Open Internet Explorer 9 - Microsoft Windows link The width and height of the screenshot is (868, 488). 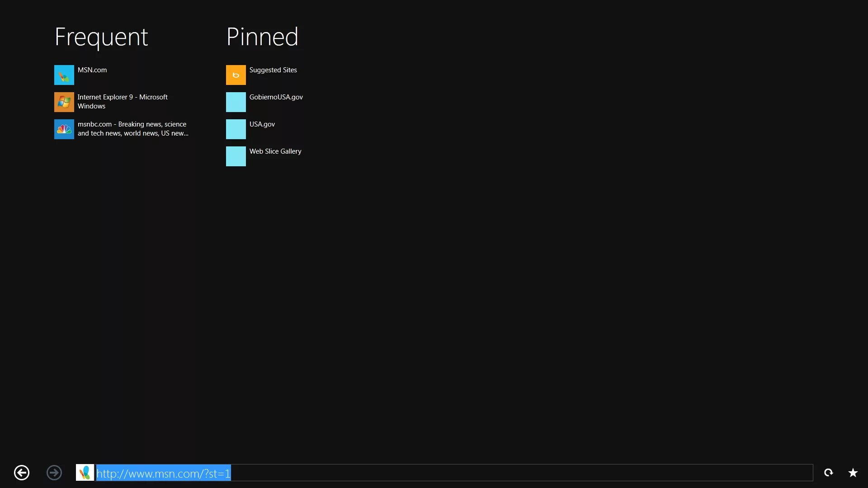(x=123, y=102)
